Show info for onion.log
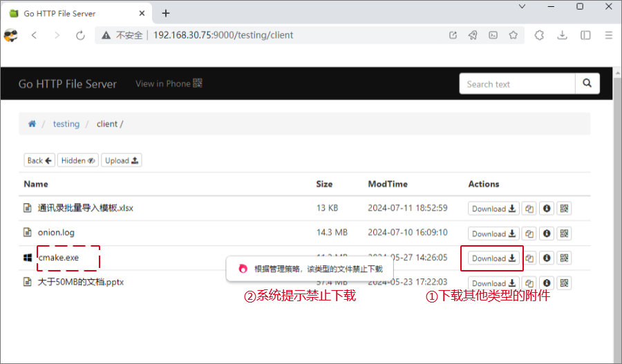622x364 pixels. (547, 233)
